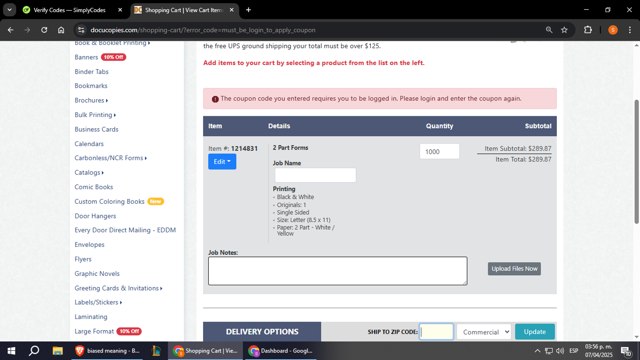Click the taskbar clock showing 03:56 p. m.
The image size is (640, 360).
tap(598, 351)
